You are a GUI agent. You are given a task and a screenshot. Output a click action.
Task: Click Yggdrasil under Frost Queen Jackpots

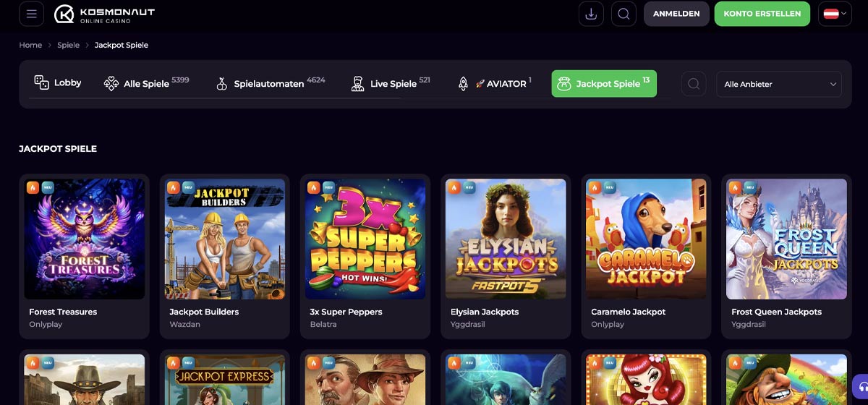(749, 325)
